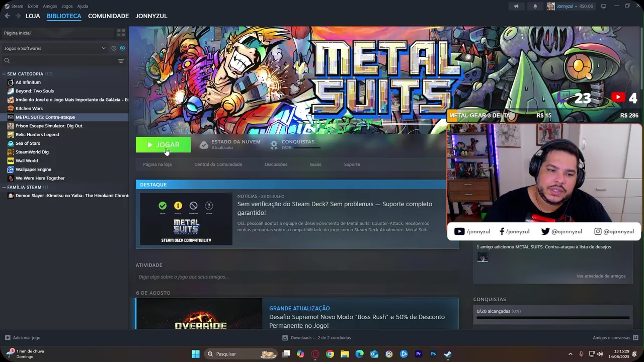644x362 pixels.
Task: Click the Windows taskbar Pesquisar search box
Action: (x=242, y=354)
